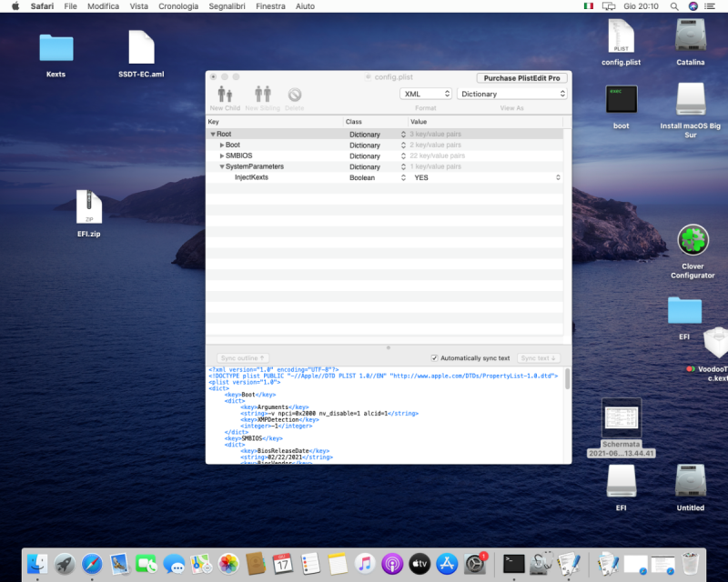Viewport: 728px width, 582px height.
Task: Click the New Child toolbar icon
Action: (x=225, y=95)
